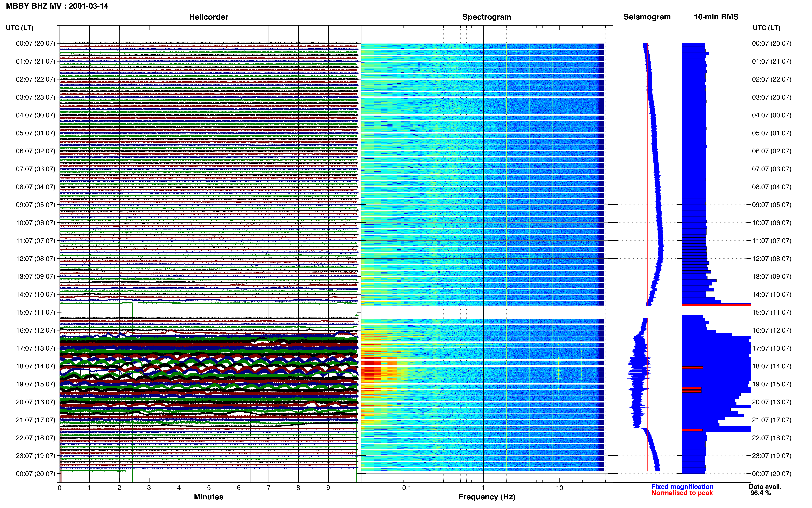
Task: Click right-side time label 15:07 (11:07)
Action: 771,313
